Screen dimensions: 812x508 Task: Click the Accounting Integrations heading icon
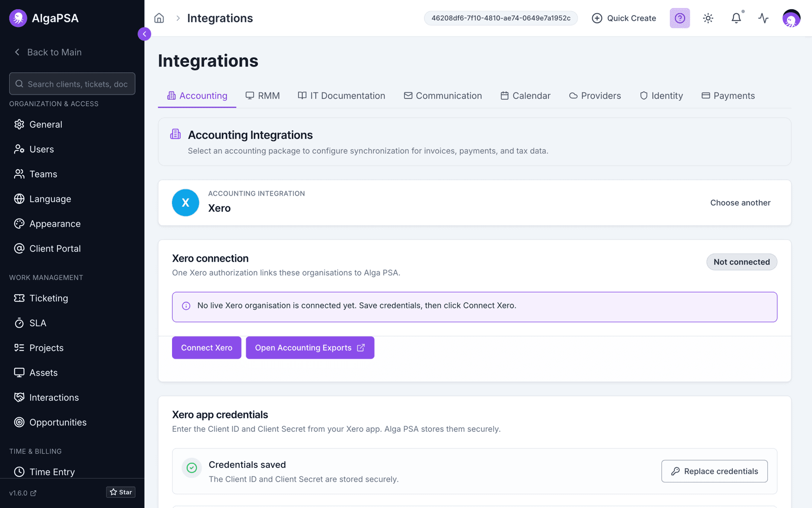(176, 134)
